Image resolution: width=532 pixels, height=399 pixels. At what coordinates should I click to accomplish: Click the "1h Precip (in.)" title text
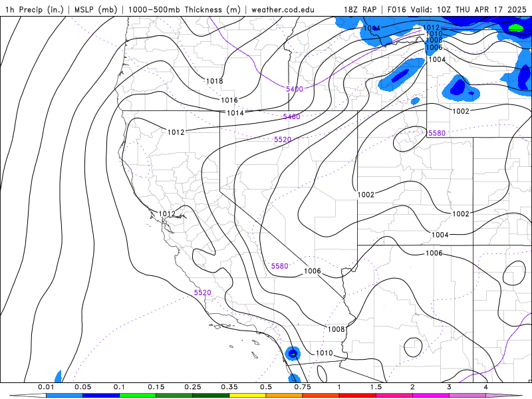(35, 9)
